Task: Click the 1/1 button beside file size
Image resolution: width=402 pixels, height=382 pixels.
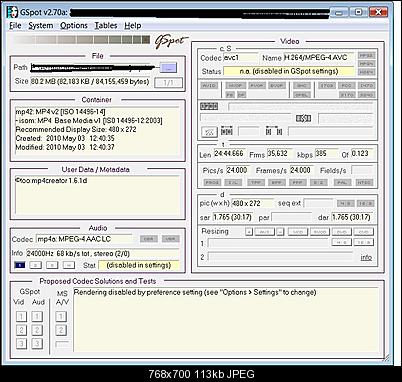Action: tap(169, 83)
